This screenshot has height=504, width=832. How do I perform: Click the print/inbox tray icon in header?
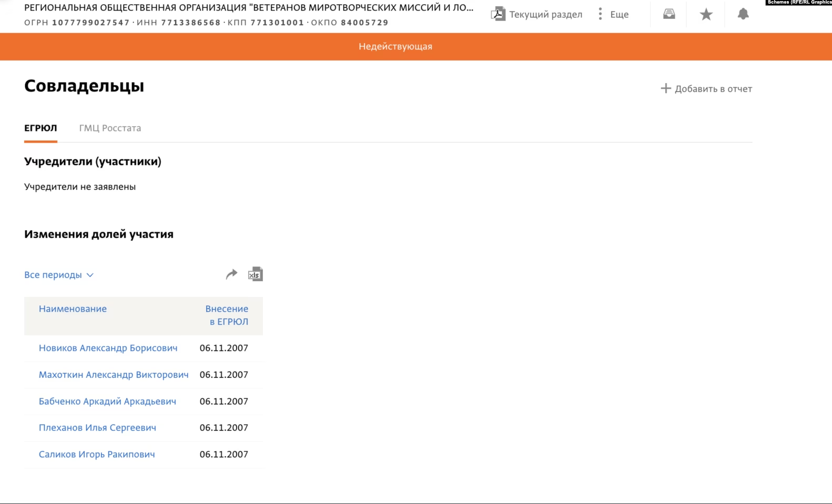pyautogui.click(x=669, y=14)
